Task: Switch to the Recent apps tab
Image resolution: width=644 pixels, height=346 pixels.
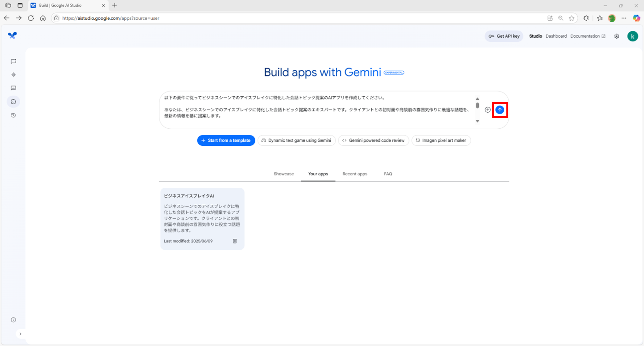Action: point(355,174)
